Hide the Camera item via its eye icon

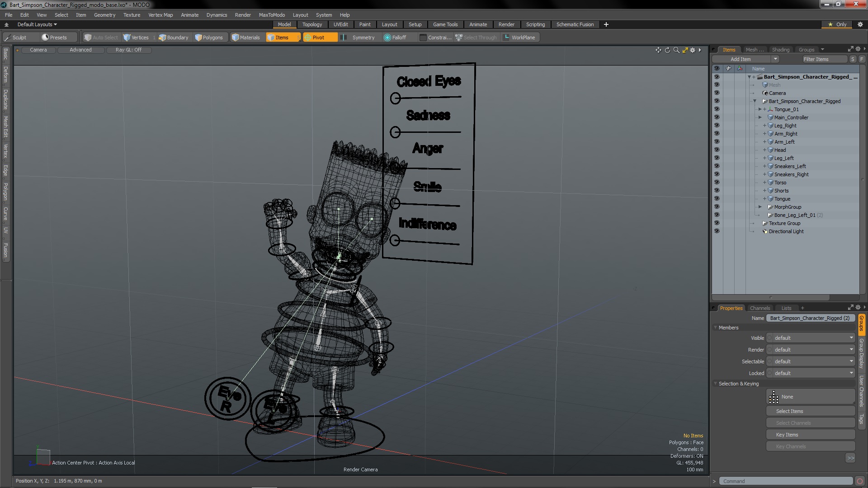tap(717, 93)
